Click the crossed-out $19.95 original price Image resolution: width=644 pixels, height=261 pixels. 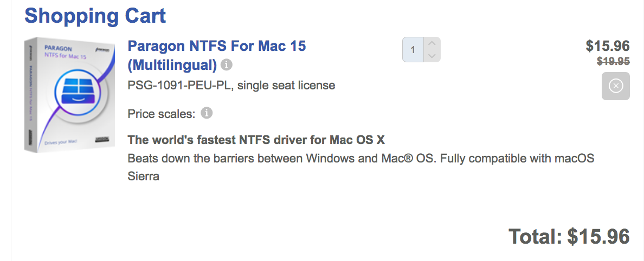pos(613,62)
